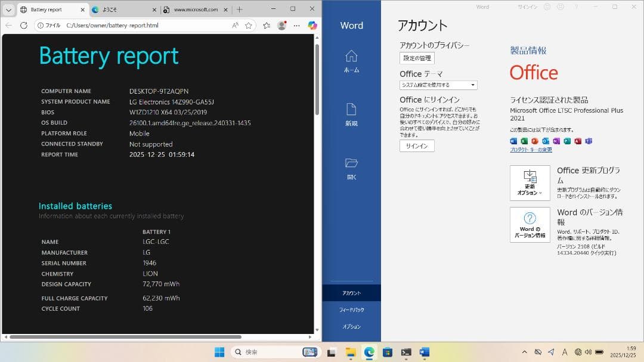Launch Microsoft Edge from the taskbar
The image size is (644, 362).
[369, 352]
